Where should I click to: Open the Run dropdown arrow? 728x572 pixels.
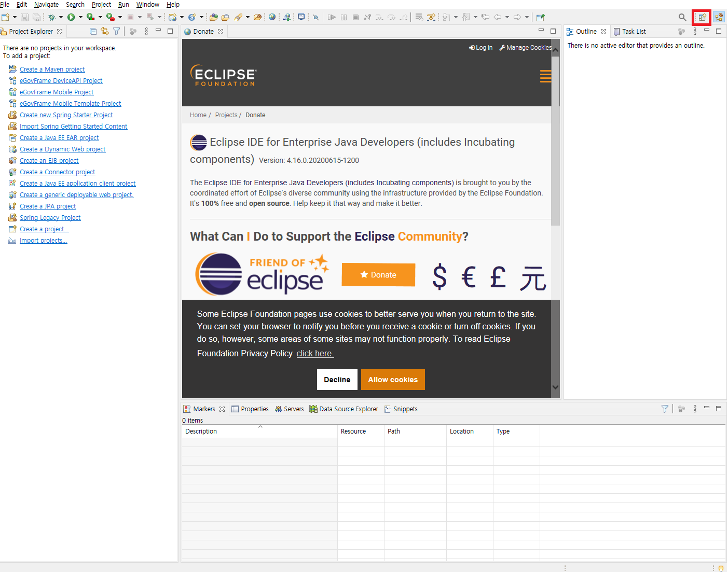80,17
